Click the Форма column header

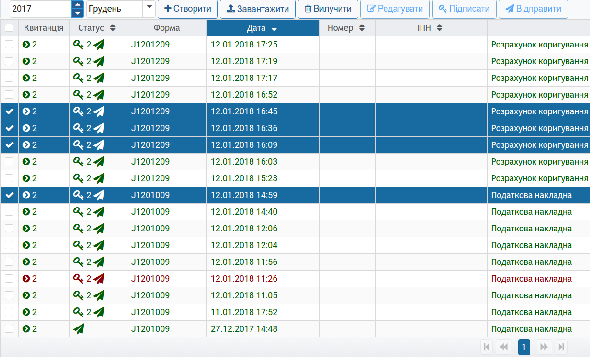click(166, 28)
